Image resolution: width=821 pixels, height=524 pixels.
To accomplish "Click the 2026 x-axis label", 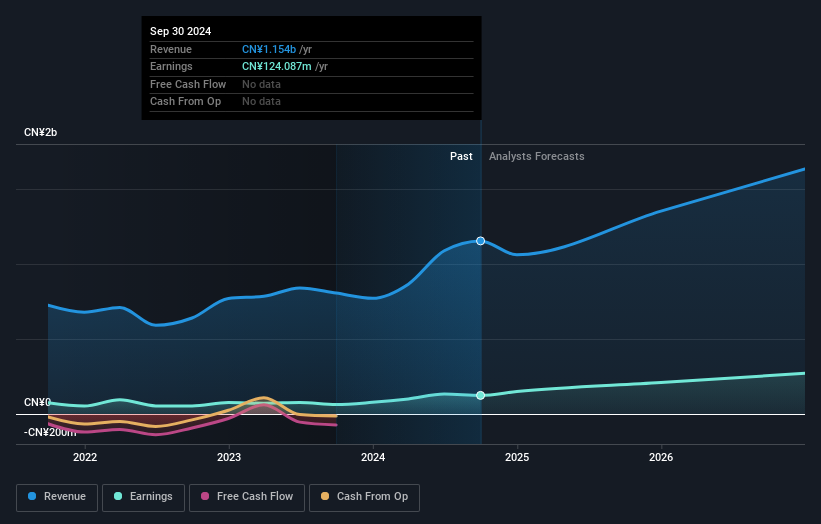I will [x=661, y=458].
